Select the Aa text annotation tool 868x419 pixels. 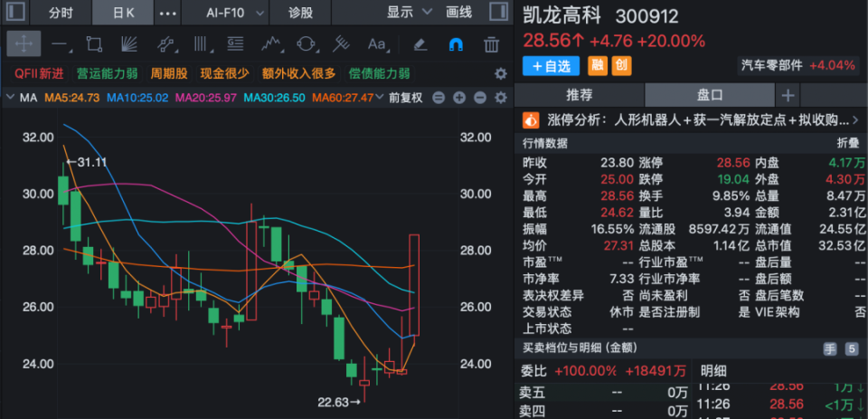tap(378, 44)
